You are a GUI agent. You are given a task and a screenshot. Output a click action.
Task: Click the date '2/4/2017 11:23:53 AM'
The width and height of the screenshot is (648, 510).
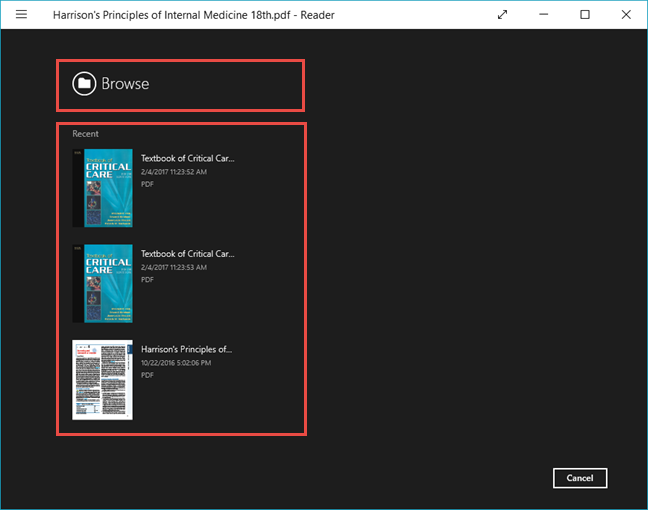pos(174,267)
